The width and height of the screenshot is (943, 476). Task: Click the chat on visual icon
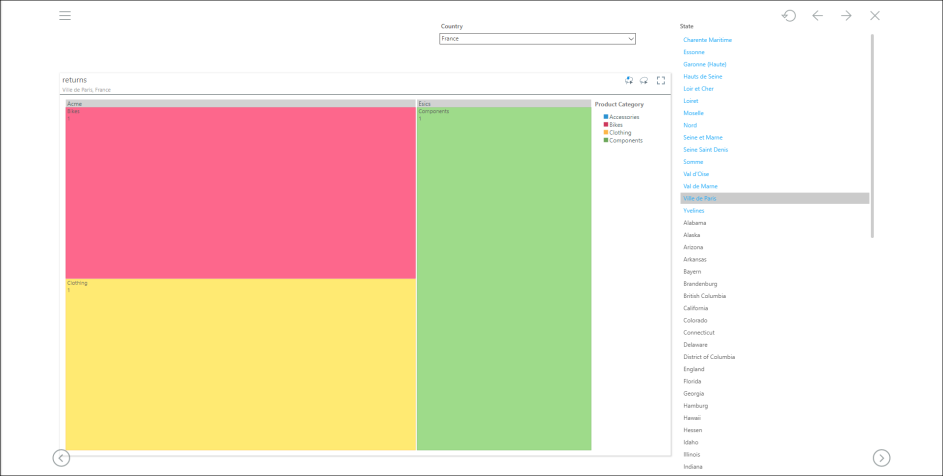[644, 80]
